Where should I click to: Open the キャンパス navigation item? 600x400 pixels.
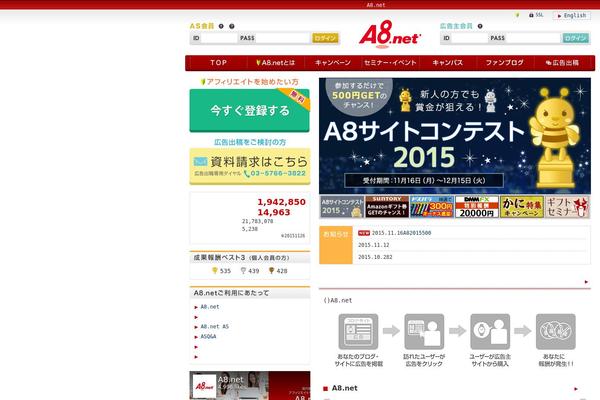[x=448, y=63]
